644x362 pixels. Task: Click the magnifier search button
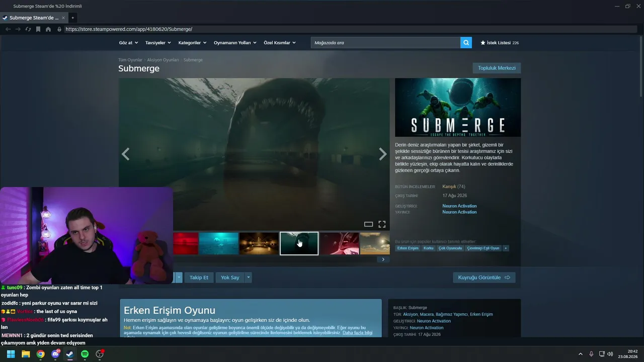tap(466, 43)
